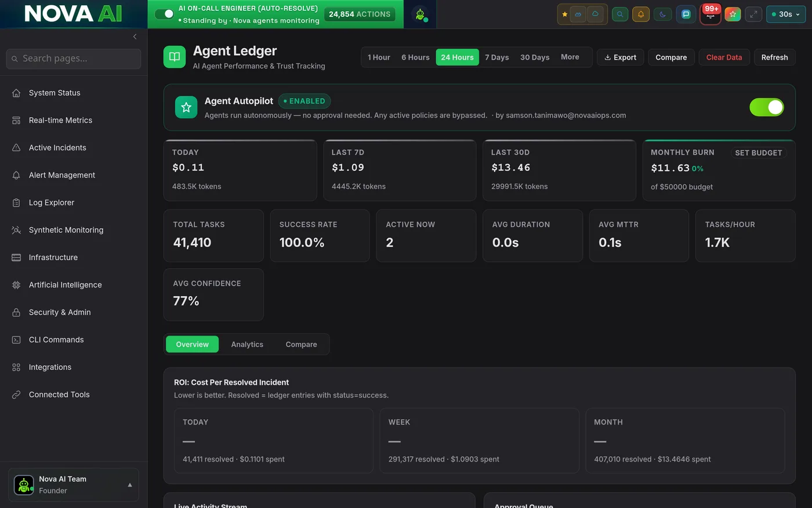Collapse the sidebar with the chevron

click(135, 37)
